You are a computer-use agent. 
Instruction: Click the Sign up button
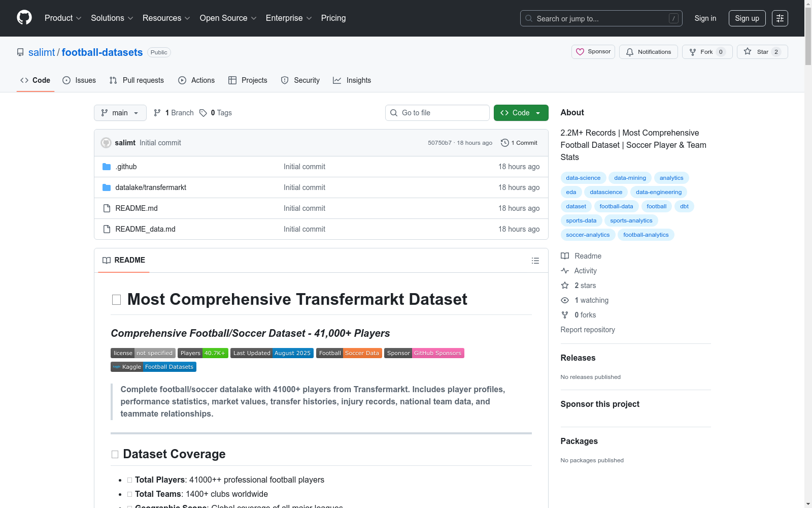point(747,18)
